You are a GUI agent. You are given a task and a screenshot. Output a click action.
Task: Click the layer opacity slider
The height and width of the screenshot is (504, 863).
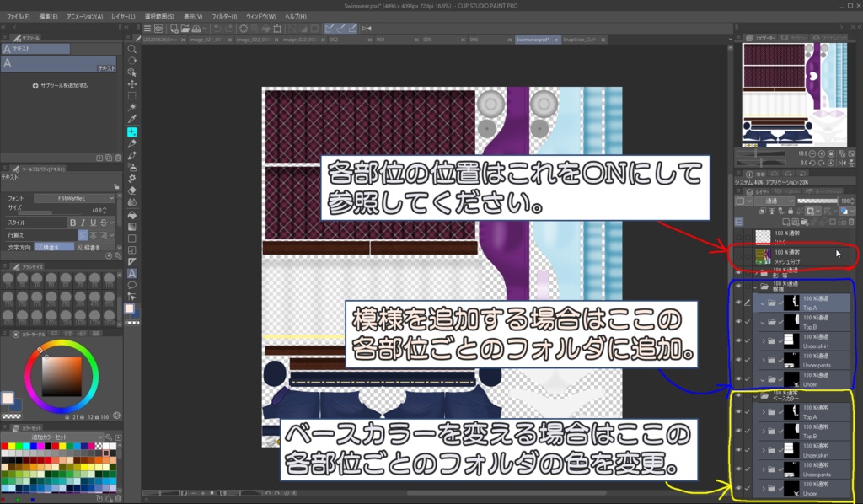(817, 201)
